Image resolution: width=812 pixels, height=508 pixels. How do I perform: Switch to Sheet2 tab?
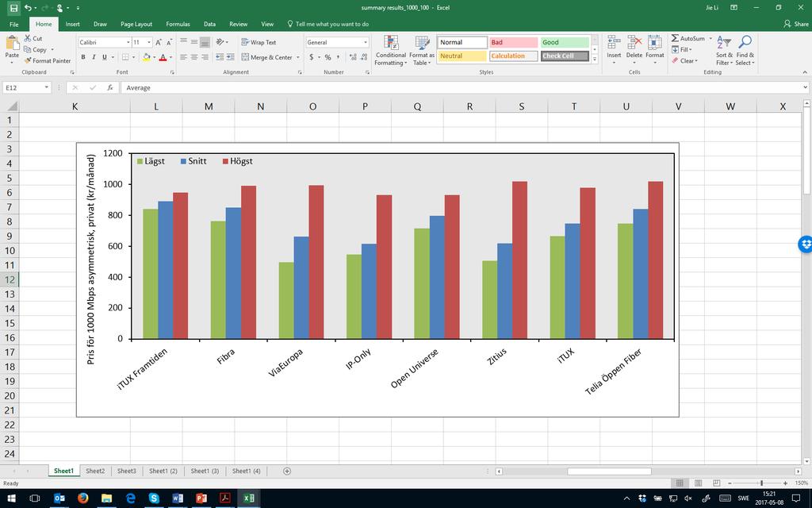coord(95,471)
